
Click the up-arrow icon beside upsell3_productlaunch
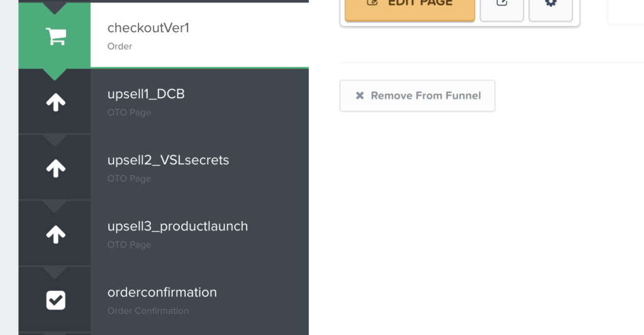point(56,235)
